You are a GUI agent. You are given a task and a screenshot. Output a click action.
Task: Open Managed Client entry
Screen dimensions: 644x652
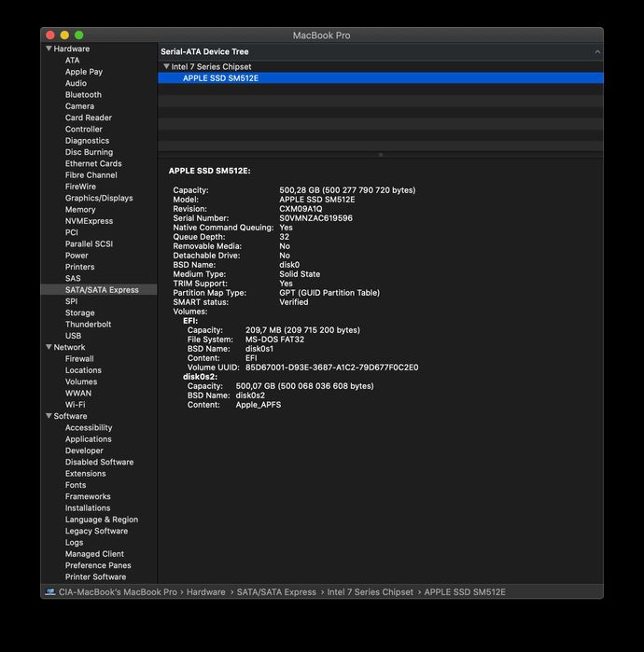(x=94, y=554)
